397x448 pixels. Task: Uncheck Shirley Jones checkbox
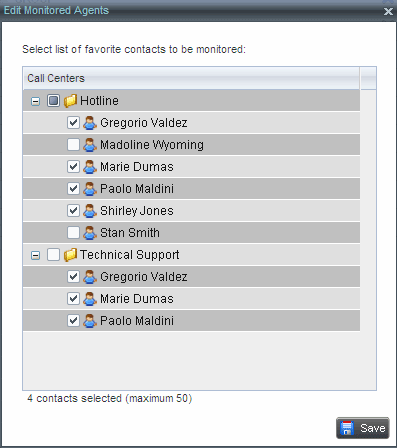(73, 211)
